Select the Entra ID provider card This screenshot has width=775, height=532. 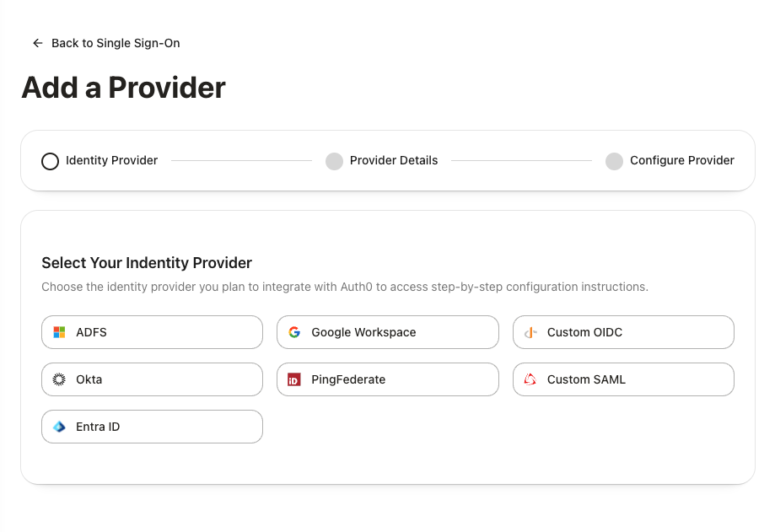click(152, 426)
